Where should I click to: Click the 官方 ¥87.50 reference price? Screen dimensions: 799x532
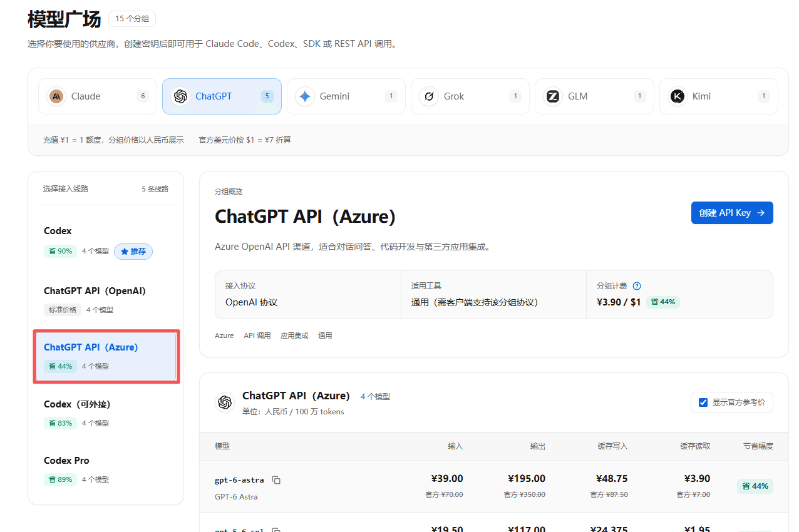[x=609, y=494]
